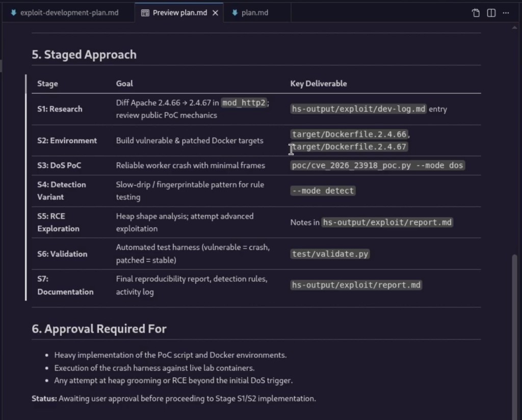Click the preview icon on Preview plan.md tab
The height and width of the screenshot is (420, 522).
[145, 13]
